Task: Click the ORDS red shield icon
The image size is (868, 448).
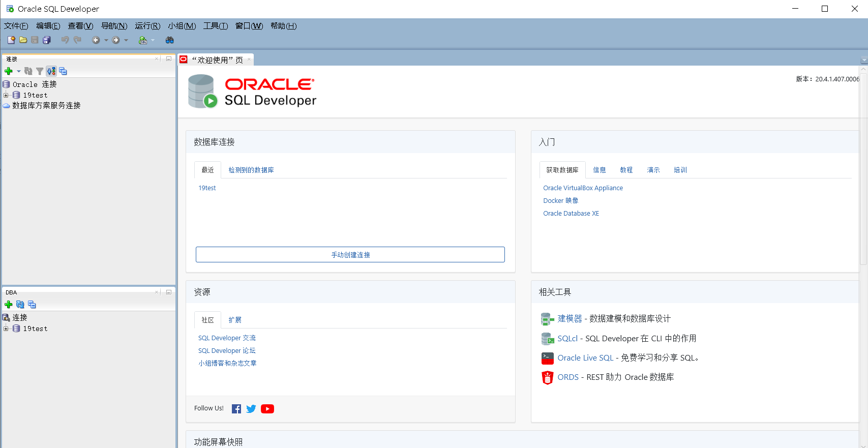Action: pyautogui.click(x=547, y=377)
